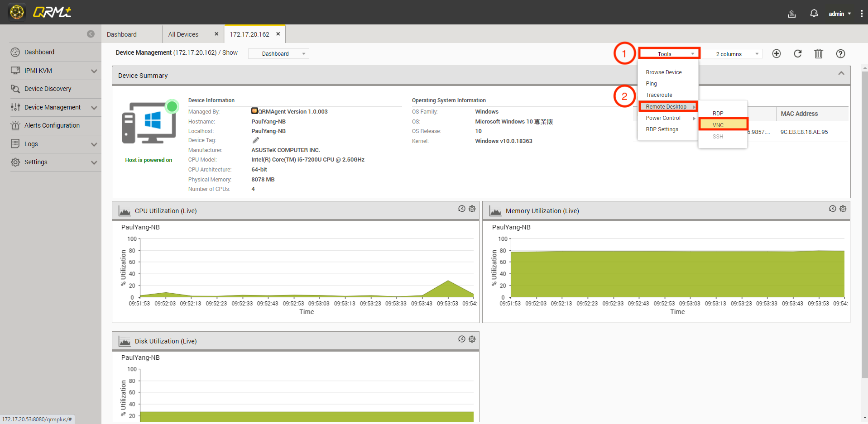Screen dimensions: 868x424
Task: Open the 2 columns layout dropdown
Action: pyautogui.click(x=732, y=54)
